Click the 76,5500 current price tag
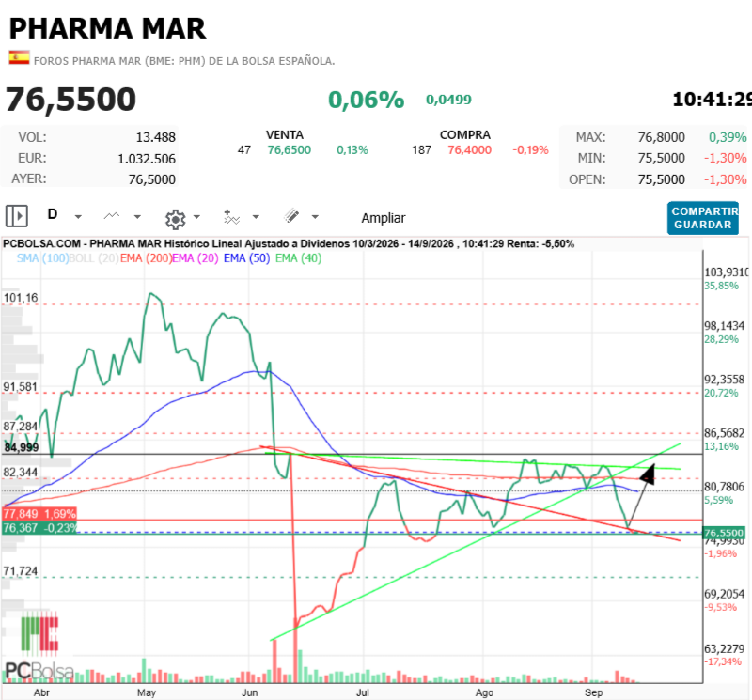Image resolution: width=752 pixels, height=700 pixels. coord(724,533)
